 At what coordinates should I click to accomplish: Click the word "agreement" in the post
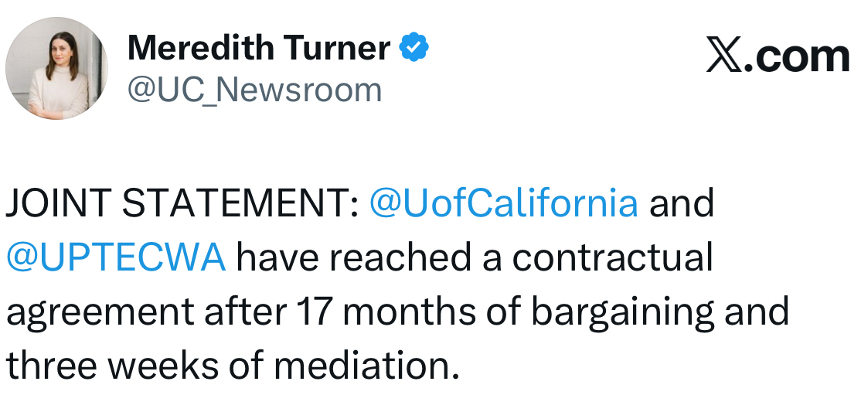[x=100, y=312]
